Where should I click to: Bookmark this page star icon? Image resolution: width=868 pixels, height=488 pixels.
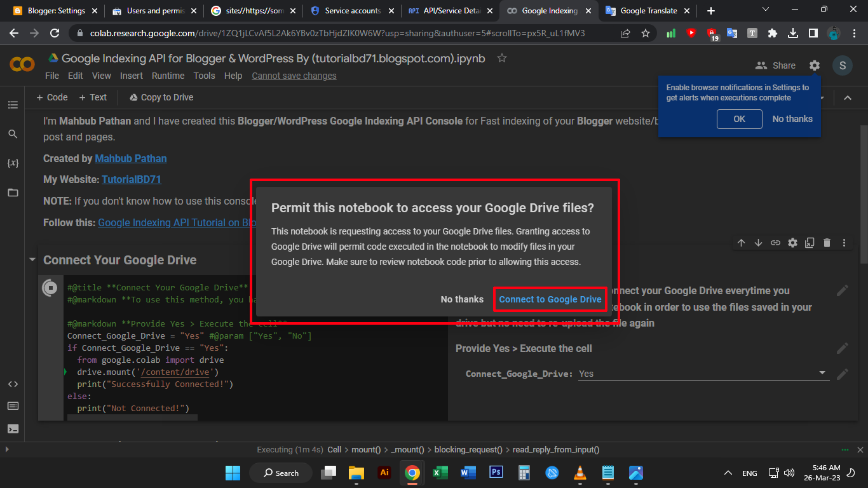(x=646, y=33)
